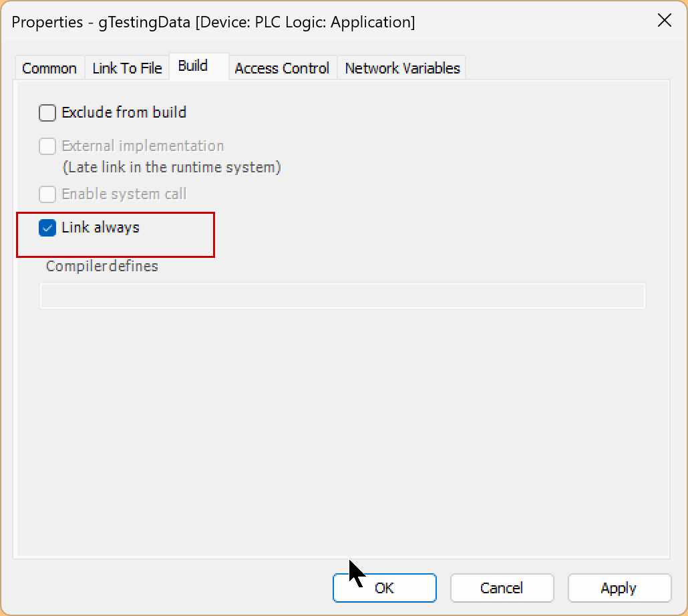
Task: Click into the Compiler defines text field
Action: tap(342, 296)
